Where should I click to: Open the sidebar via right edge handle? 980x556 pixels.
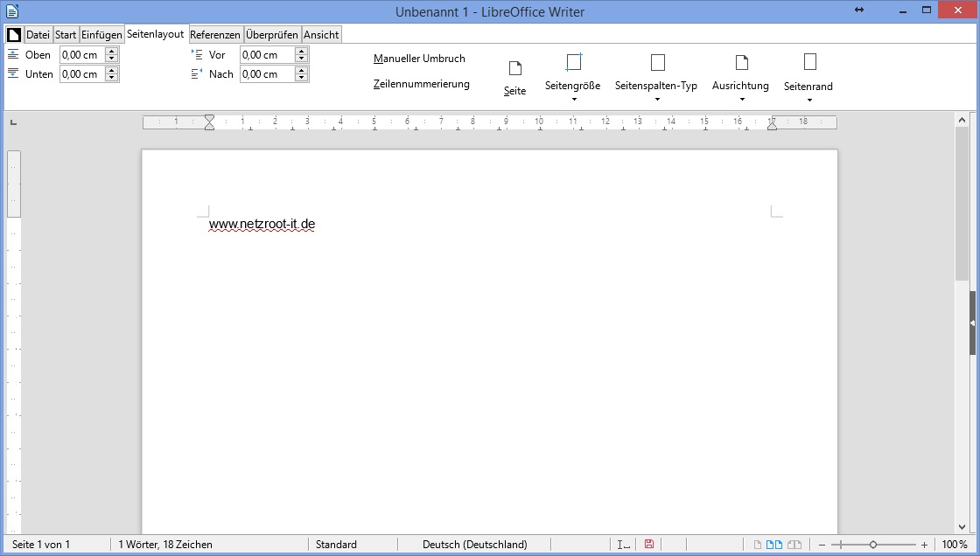coord(972,323)
